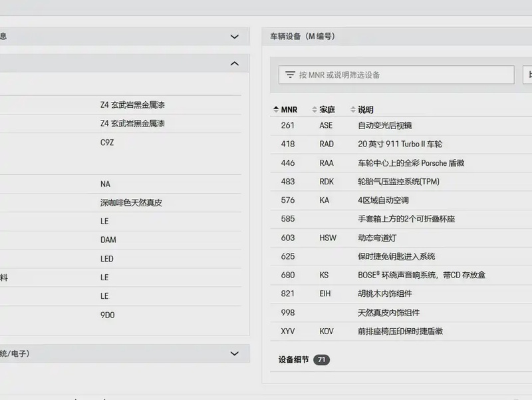Viewport: 532px width, 400px height.
Task: Click the 71 count badge next to 设备细节
Action: tap(322, 360)
